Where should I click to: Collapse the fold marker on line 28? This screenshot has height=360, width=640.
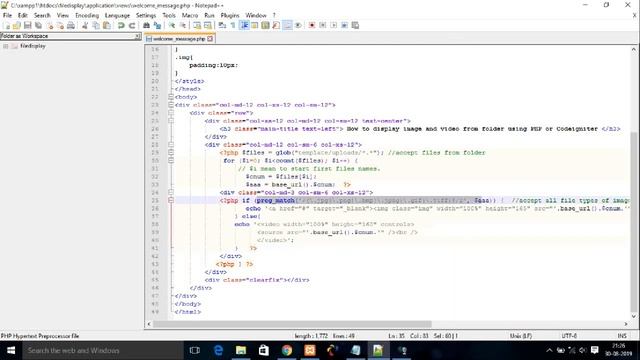[x=171, y=144]
